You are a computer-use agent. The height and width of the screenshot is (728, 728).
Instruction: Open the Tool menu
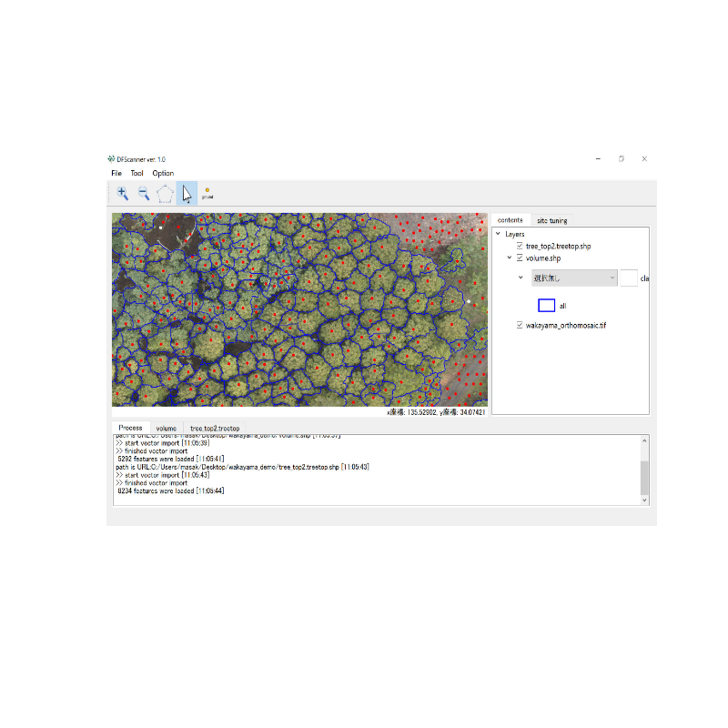(137, 173)
